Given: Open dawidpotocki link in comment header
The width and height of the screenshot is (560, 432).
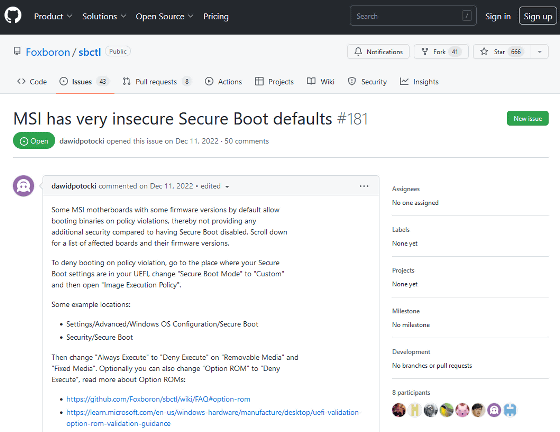Looking at the screenshot, I should click(74, 186).
